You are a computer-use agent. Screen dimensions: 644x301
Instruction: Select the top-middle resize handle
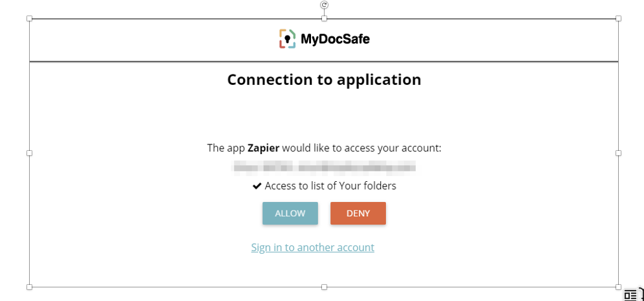coord(324,19)
